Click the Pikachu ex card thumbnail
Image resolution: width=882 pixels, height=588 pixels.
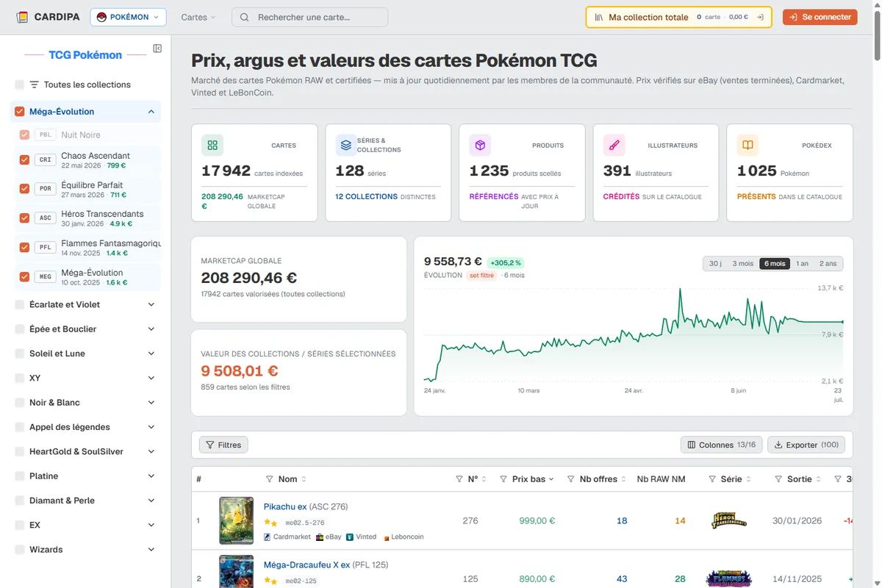tap(236, 520)
